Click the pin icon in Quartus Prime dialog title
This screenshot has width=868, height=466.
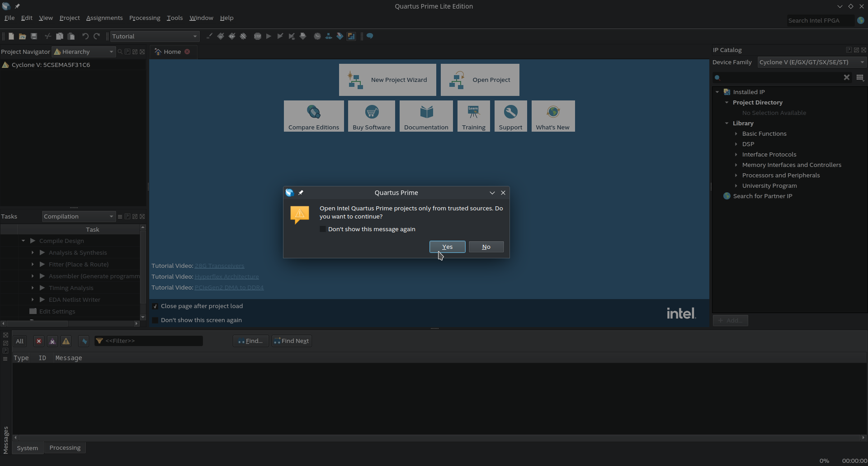[301, 193]
